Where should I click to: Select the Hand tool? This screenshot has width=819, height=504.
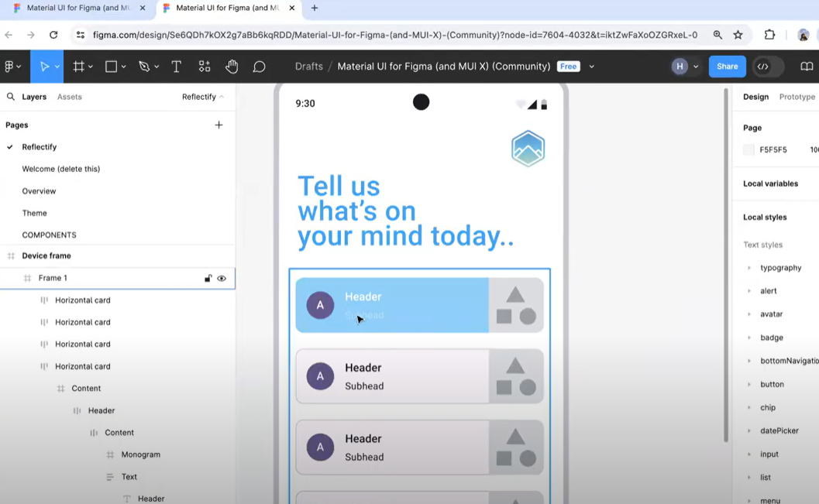pos(232,67)
